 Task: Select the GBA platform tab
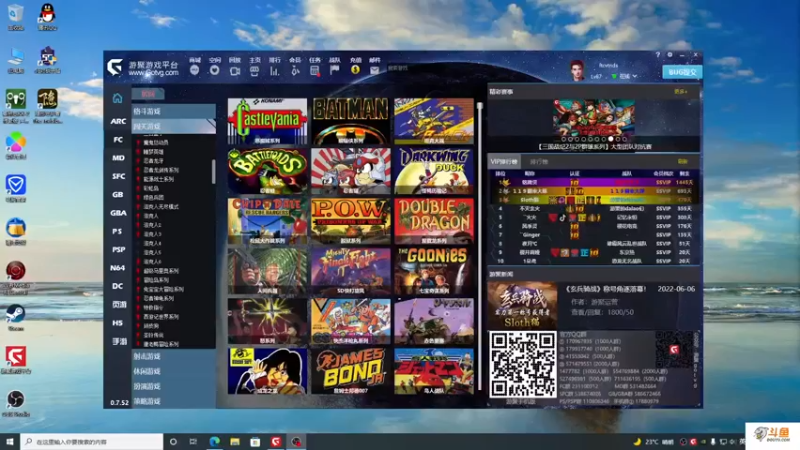(x=118, y=213)
